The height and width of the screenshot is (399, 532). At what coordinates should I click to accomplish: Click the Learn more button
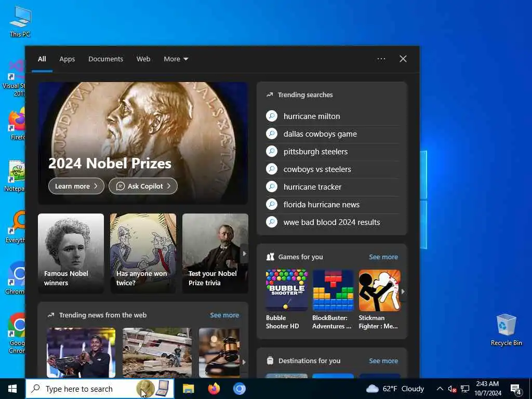tap(76, 187)
